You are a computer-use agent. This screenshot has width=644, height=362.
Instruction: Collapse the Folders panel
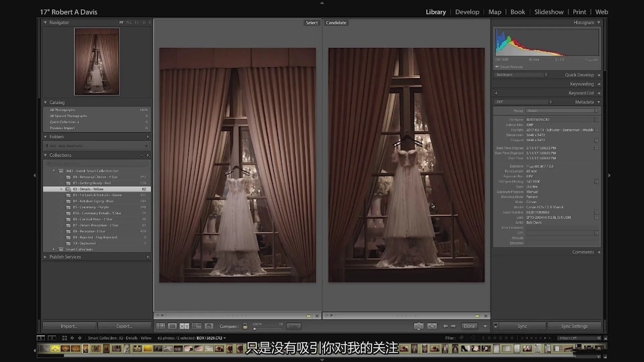(x=46, y=136)
